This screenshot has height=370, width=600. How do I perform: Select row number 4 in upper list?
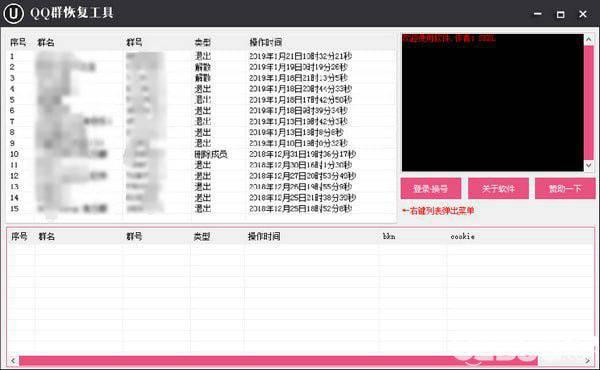[201, 89]
